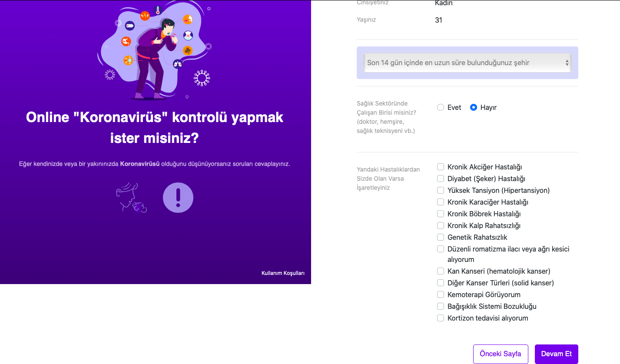Go back with Önceki Sayfa button
This screenshot has height=364, width=620.
click(x=500, y=354)
